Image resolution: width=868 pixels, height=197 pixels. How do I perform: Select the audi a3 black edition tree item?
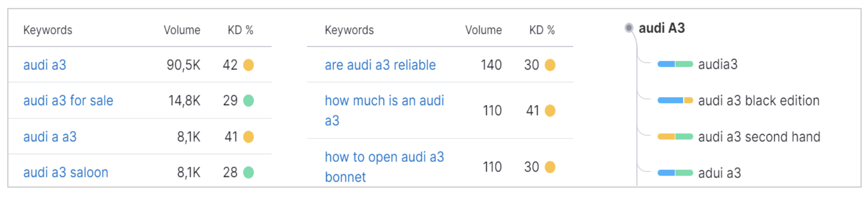(x=759, y=100)
